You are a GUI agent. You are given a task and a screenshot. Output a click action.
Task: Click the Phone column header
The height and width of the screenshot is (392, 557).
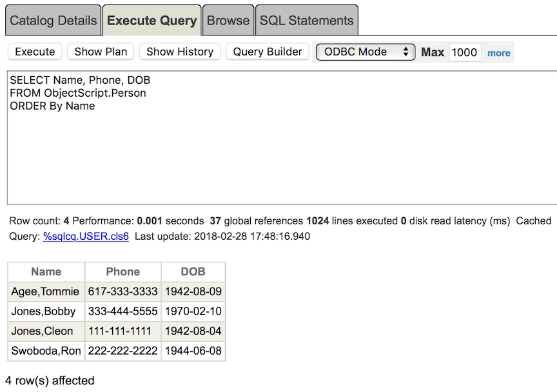(x=122, y=271)
